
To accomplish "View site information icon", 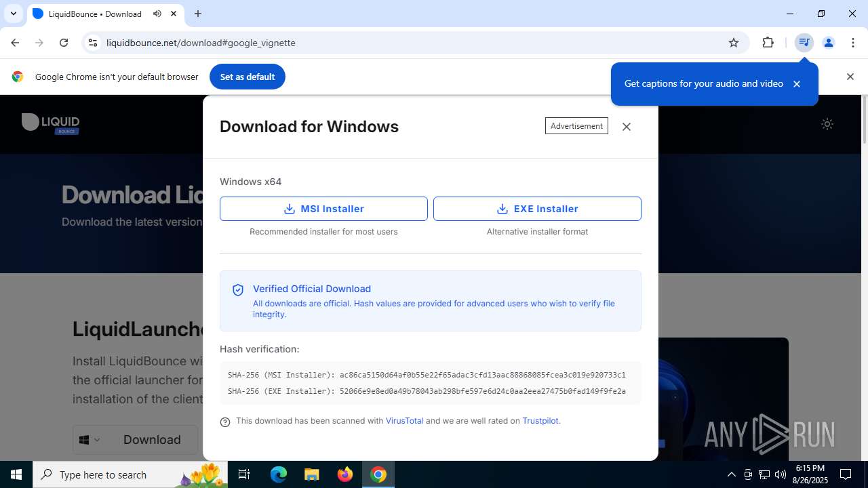I will [x=93, y=43].
